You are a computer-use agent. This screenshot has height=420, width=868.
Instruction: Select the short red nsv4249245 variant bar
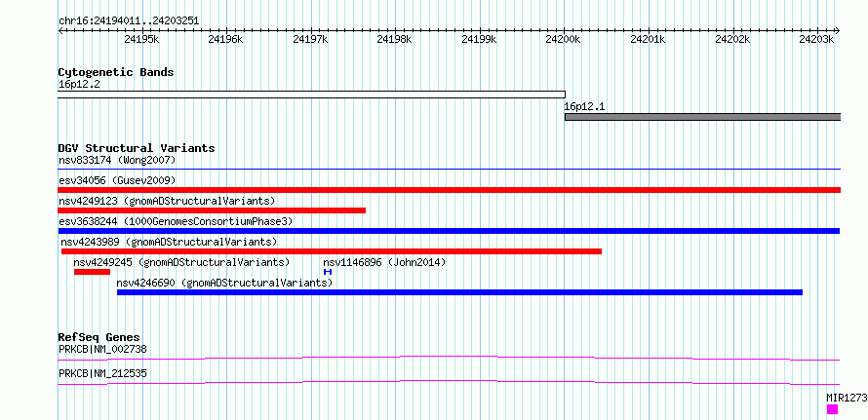(x=92, y=272)
